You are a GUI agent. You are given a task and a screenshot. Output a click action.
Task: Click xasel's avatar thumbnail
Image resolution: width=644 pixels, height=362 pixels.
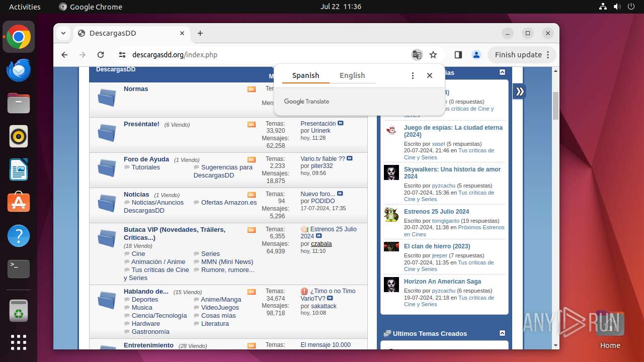[391, 130]
